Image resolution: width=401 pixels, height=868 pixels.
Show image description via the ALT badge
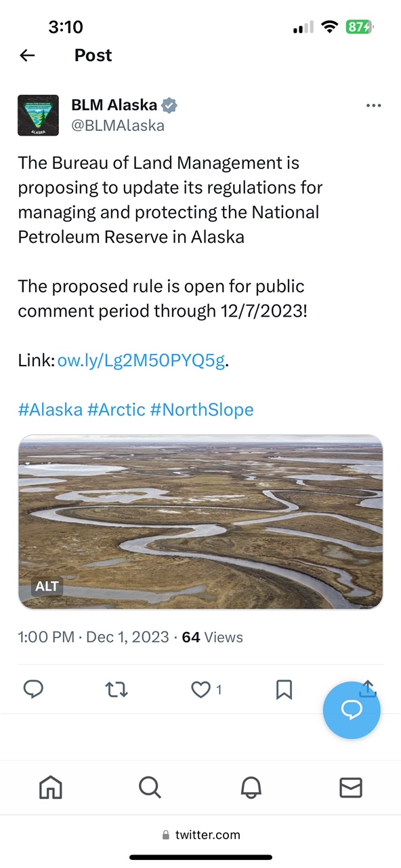46,586
